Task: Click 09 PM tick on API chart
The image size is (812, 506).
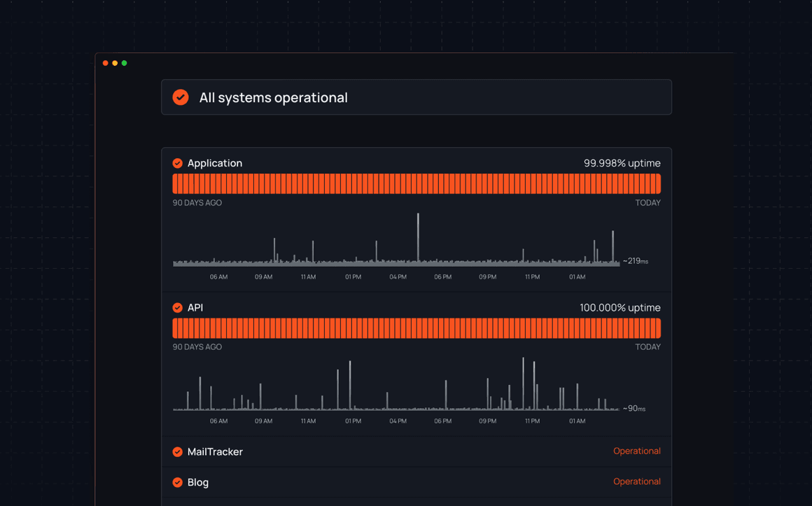Action: [x=487, y=421]
